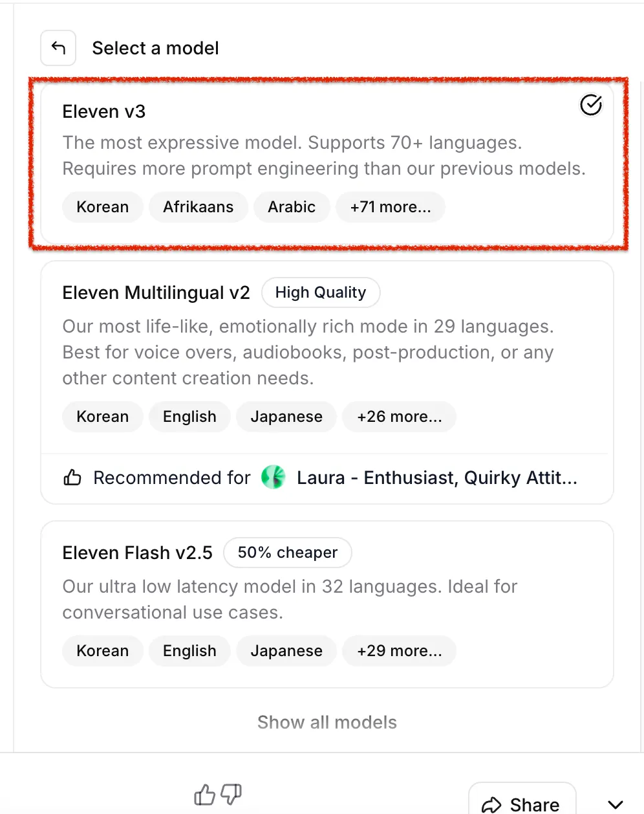
Task: Click the thumbs down feedback icon
Action: (x=231, y=794)
